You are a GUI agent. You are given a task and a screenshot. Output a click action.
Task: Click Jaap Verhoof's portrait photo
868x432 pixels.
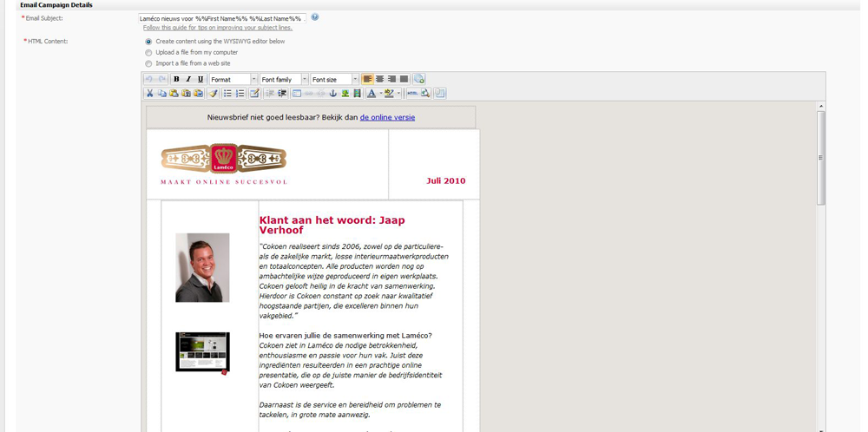[202, 267]
